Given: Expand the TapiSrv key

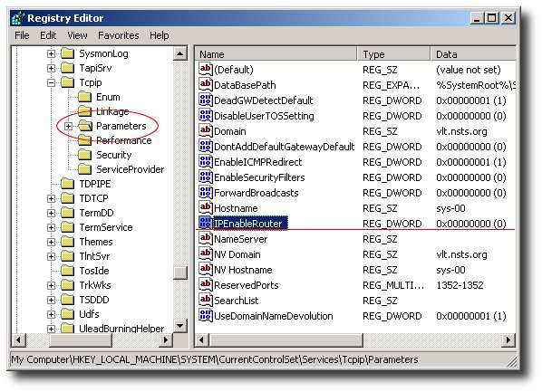Looking at the screenshot, I should pyautogui.click(x=51, y=69).
